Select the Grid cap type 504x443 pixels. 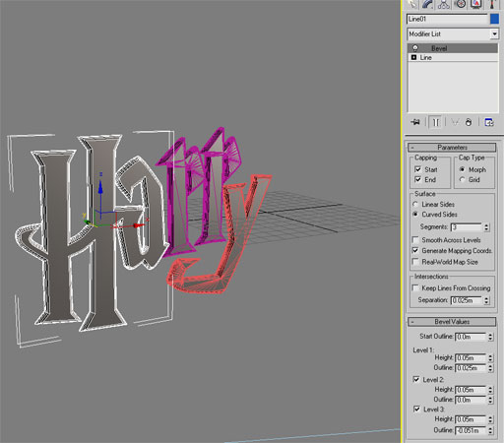tap(462, 179)
